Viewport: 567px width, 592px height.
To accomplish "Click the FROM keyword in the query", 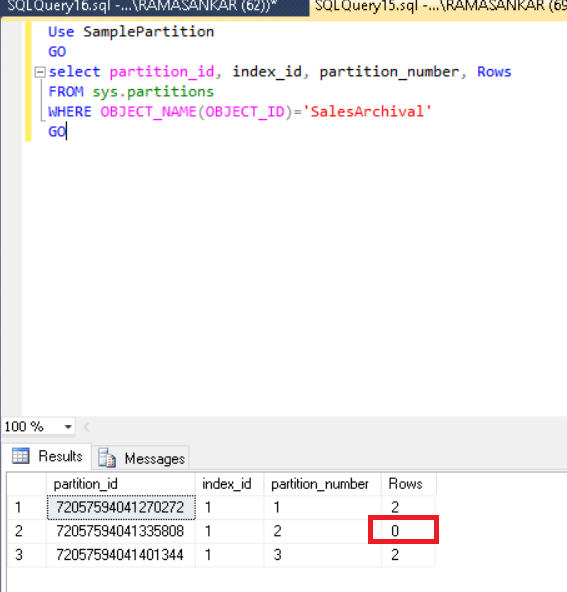I will tap(66, 92).
